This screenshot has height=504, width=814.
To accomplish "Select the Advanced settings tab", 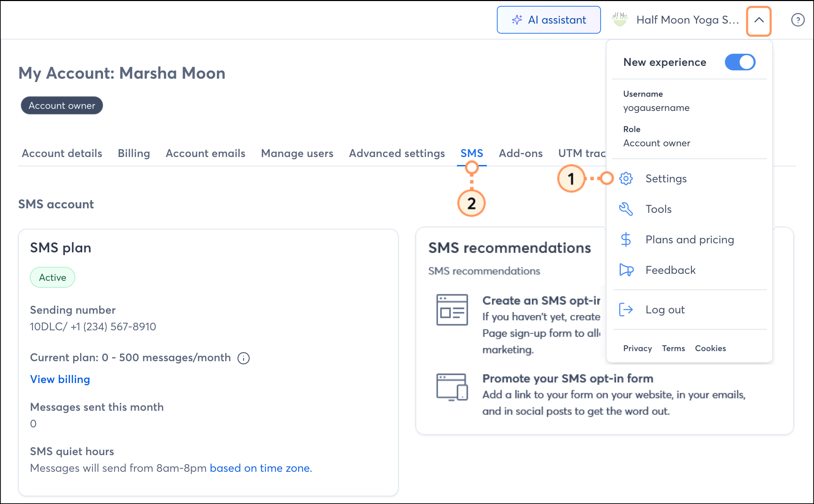I will (397, 153).
